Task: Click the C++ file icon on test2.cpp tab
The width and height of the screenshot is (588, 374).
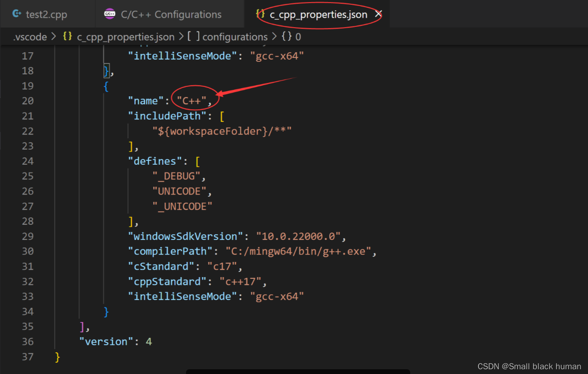Action: click(16, 14)
